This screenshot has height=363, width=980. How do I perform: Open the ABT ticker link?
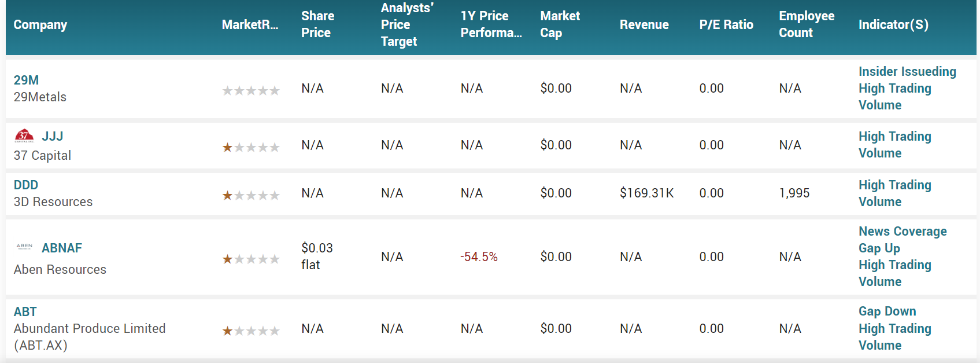point(25,311)
